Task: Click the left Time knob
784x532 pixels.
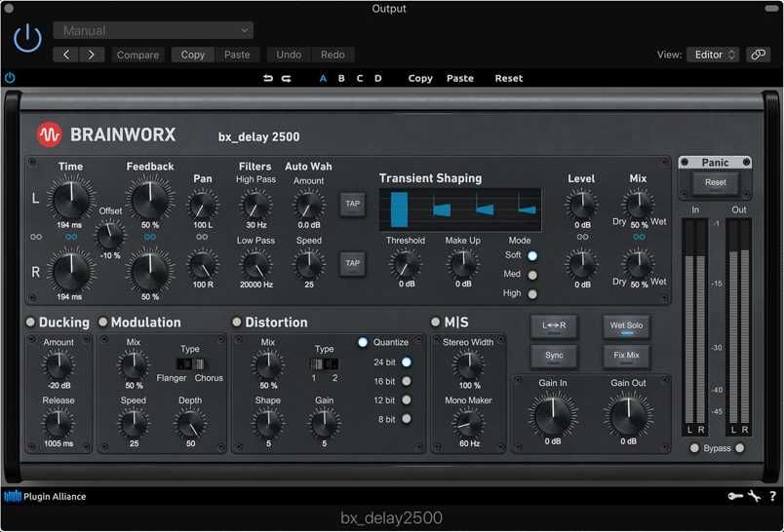Action: [71, 199]
